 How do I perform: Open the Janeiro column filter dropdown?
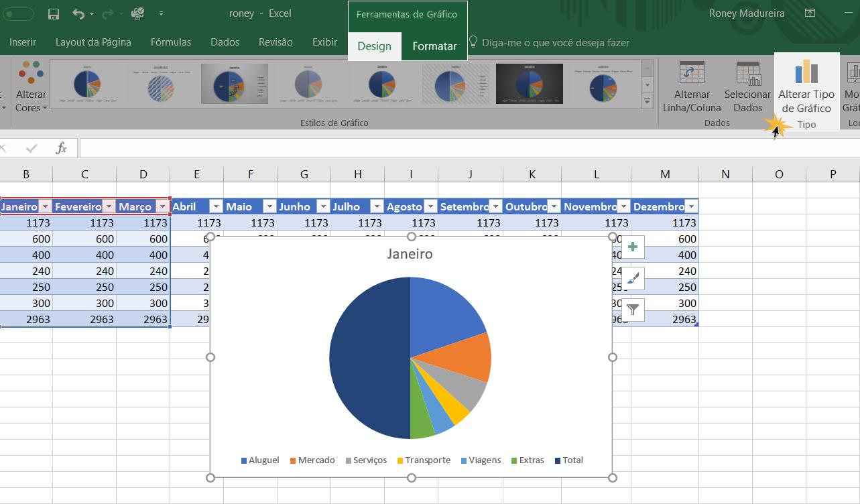[45, 206]
